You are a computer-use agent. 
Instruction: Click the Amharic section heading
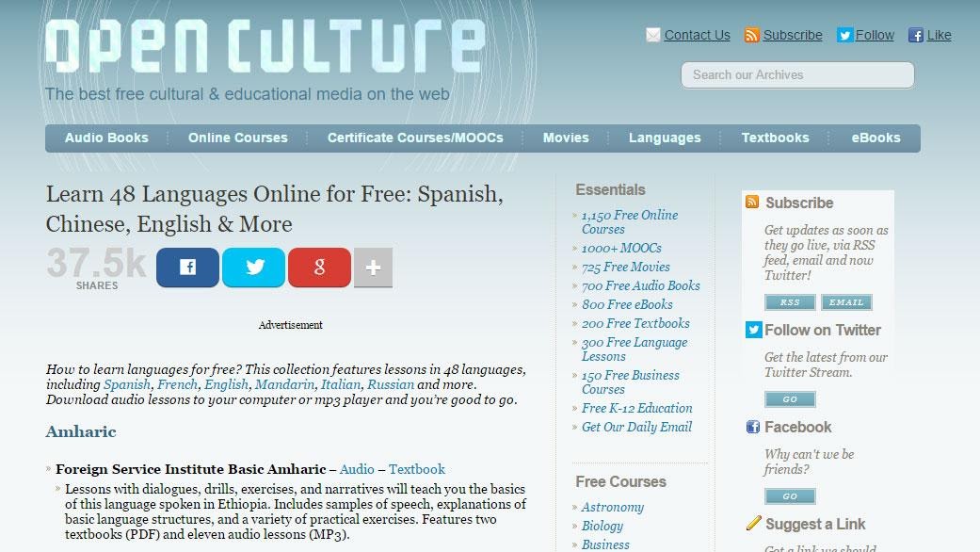point(81,432)
